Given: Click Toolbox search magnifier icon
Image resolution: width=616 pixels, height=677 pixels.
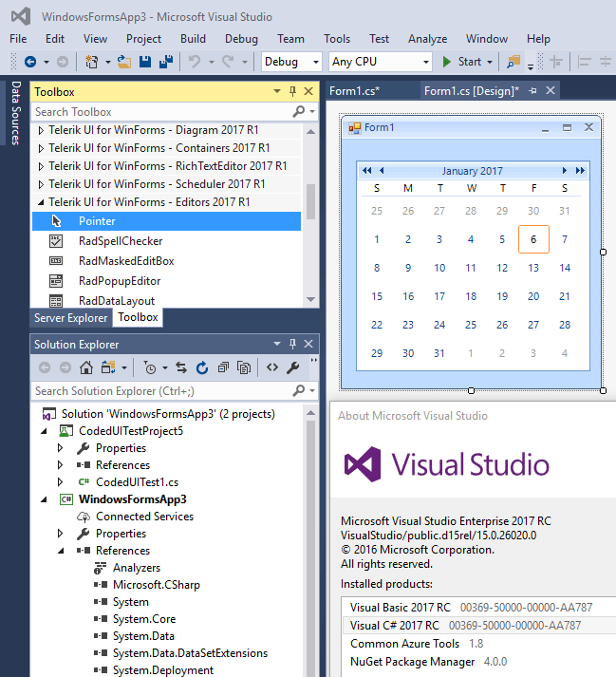Looking at the screenshot, I should tap(299, 112).
